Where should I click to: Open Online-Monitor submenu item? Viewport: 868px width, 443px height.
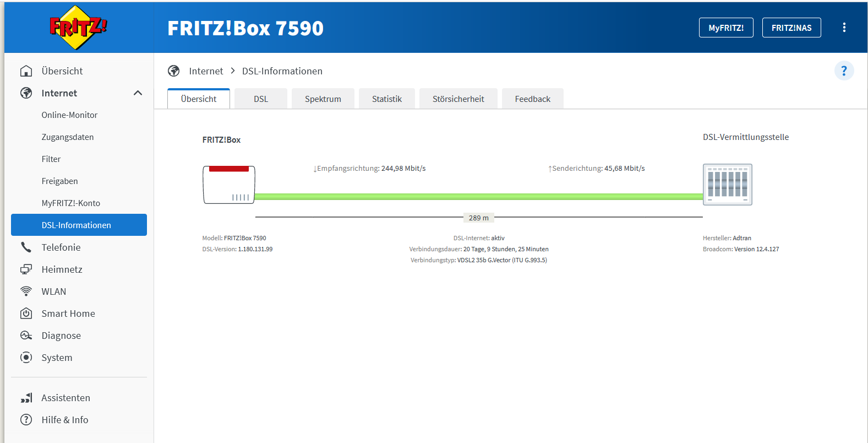[69, 115]
